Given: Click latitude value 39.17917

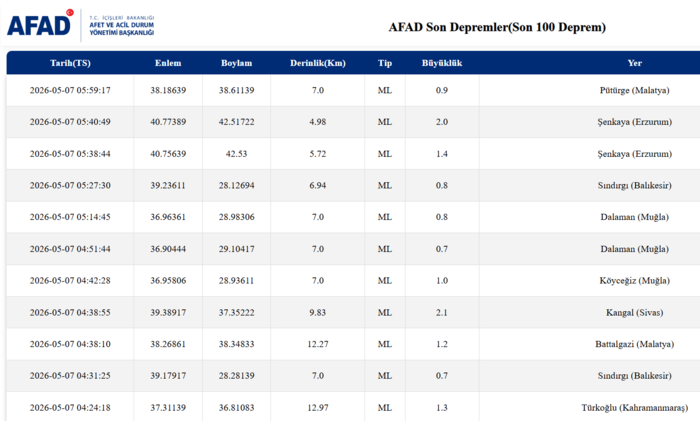Looking at the screenshot, I should click(x=168, y=376).
